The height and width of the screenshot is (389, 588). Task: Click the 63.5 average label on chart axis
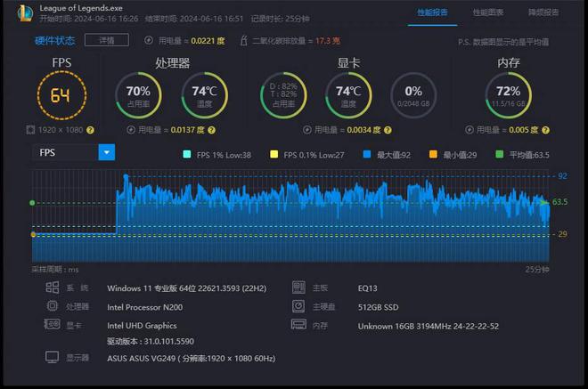click(x=559, y=202)
